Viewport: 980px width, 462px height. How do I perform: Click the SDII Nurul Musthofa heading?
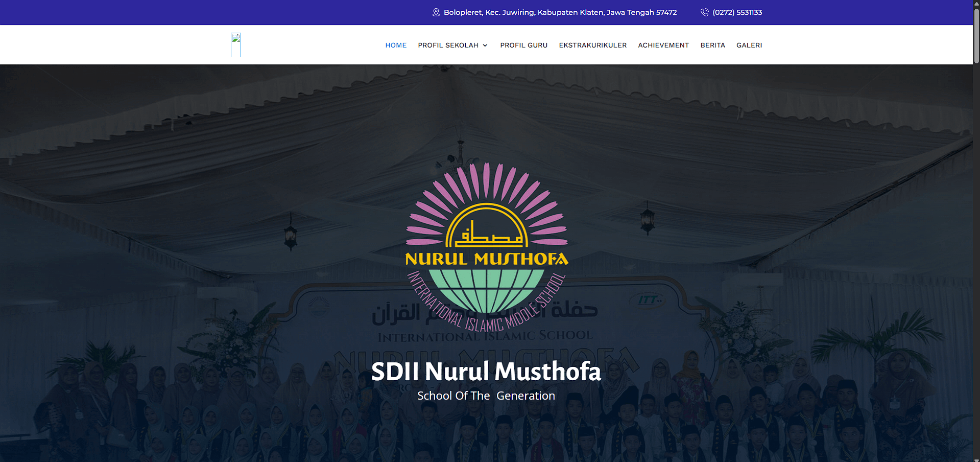(486, 372)
